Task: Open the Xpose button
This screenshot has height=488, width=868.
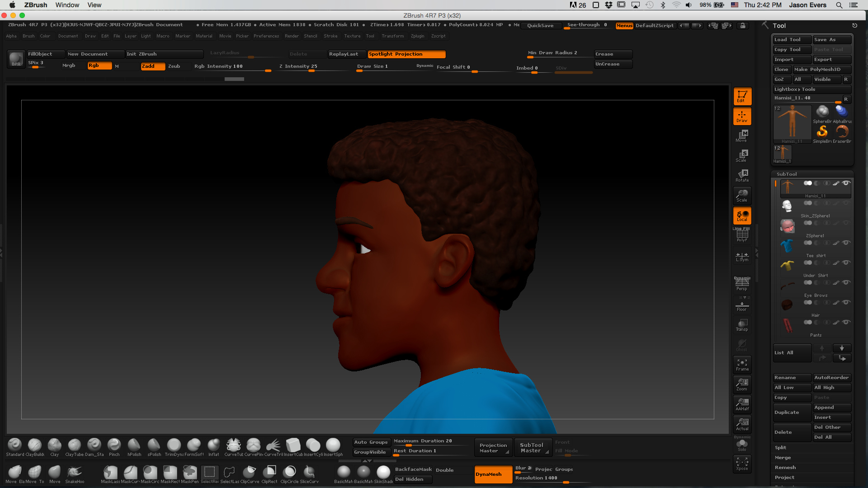Action: coord(742,464)
